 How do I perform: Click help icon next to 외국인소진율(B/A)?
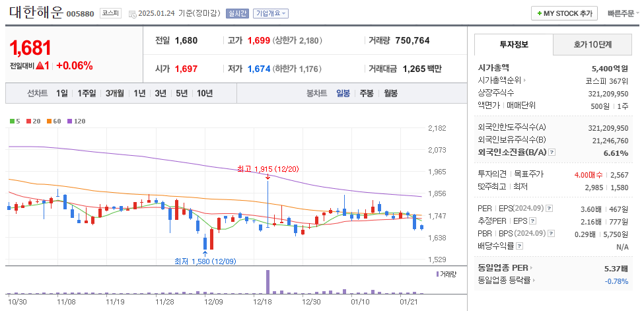552,153
